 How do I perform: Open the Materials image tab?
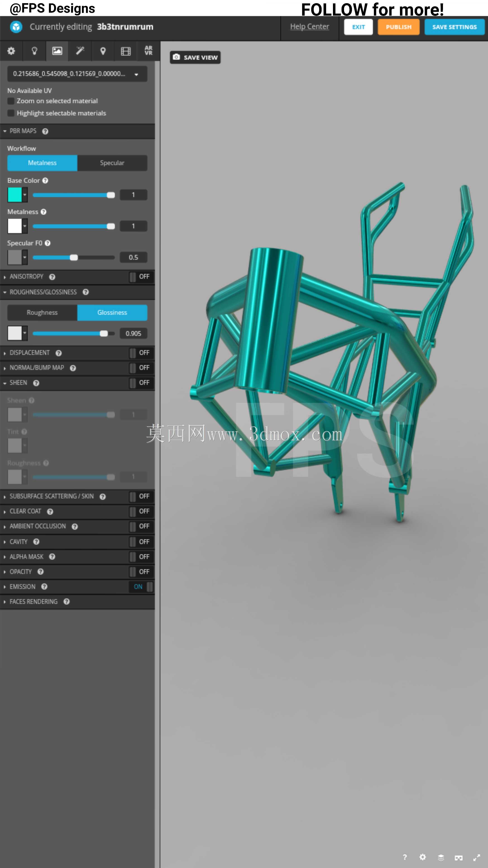(x=57, y=51)
